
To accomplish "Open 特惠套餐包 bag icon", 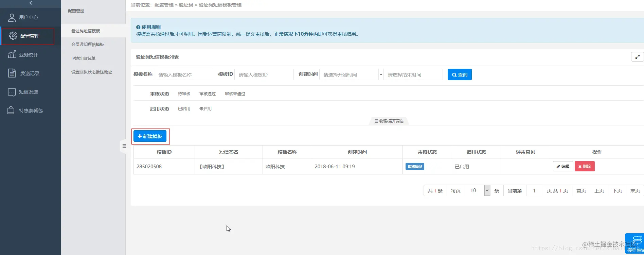I will [11, 110].
